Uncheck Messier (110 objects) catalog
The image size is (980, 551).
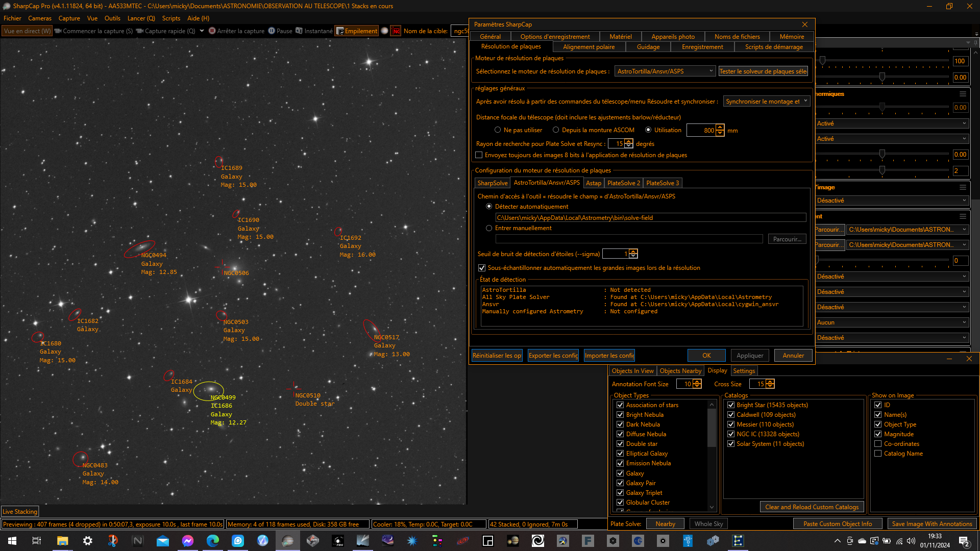point(731,424)
